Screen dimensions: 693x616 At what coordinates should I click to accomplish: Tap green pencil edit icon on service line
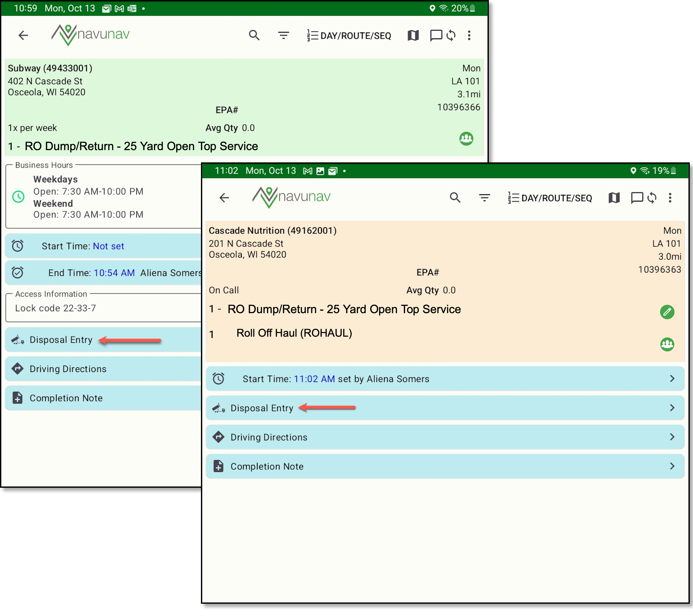667,312
